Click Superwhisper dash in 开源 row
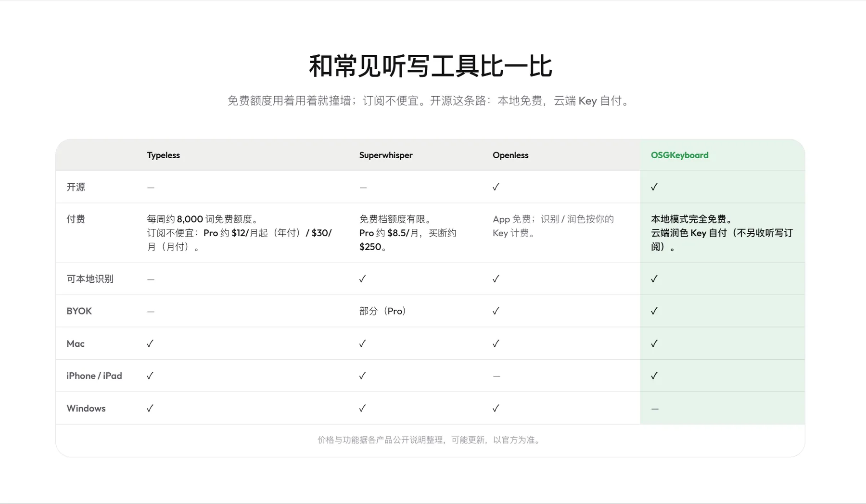Screen dimensions: 866x504 coord(363,188)
